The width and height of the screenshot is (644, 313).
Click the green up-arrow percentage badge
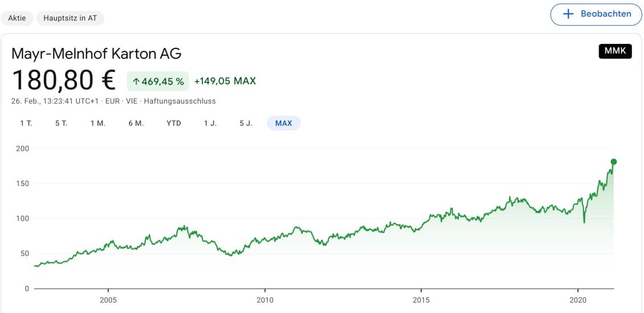157,81
